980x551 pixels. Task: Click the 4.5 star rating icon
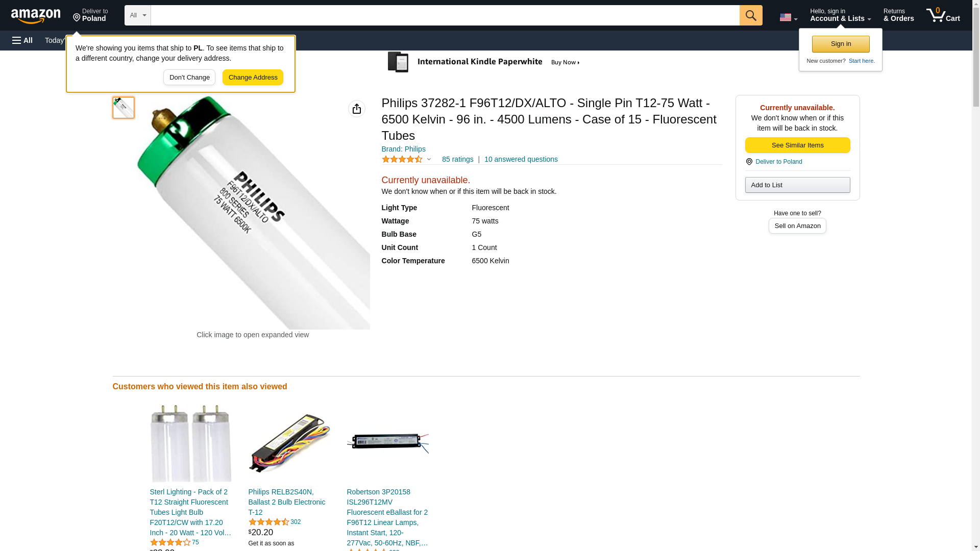pos(402,159)
